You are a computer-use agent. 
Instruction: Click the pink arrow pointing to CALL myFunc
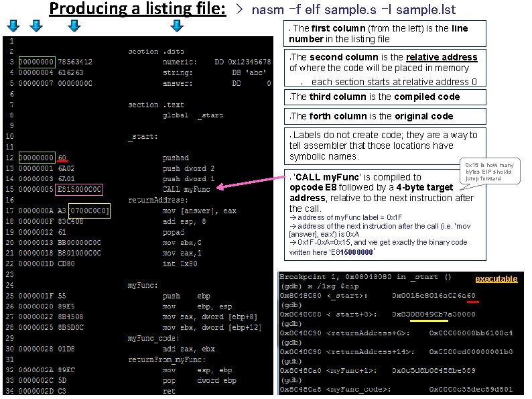251,182
